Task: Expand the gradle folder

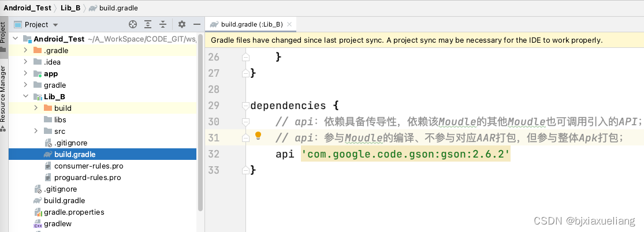Action: 25,85
